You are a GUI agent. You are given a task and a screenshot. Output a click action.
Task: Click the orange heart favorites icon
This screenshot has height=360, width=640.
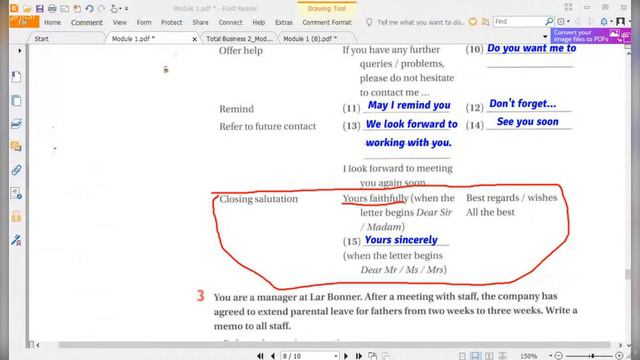point(473,22)
